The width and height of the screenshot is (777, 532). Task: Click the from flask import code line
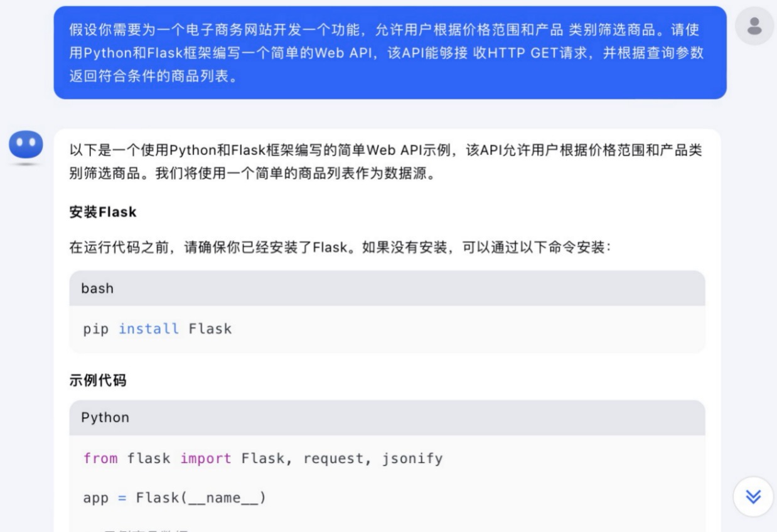(263, 459)
